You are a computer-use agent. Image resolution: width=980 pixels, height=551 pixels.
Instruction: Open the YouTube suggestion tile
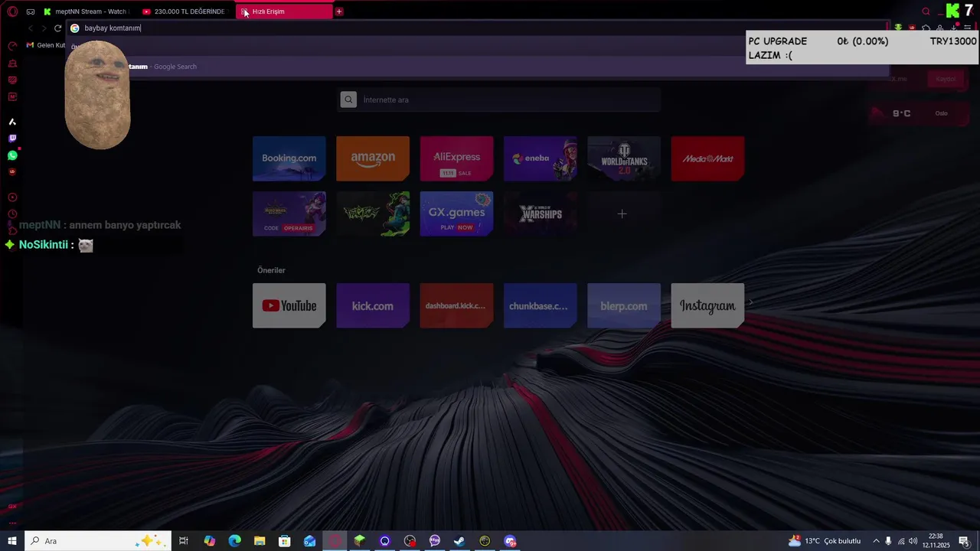click(x=289, y=305)
